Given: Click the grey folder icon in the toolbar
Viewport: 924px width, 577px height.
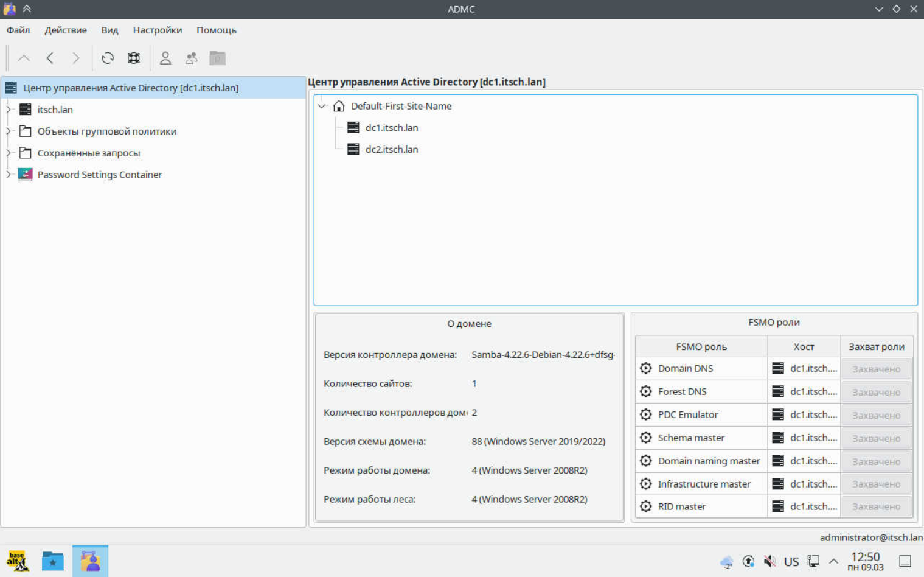Looking at the screenshot, I should tap(217, 58).
